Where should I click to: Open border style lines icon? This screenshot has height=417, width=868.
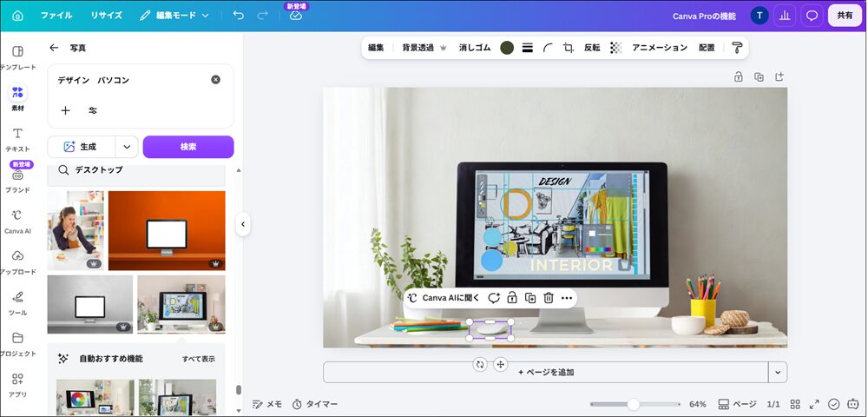click(x=528, y=48)
